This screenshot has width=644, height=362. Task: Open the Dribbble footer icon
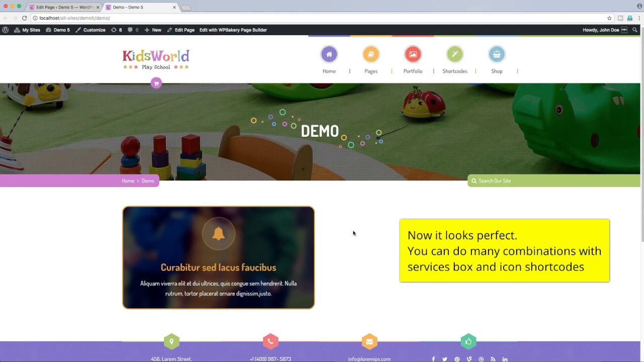(481, 359)
